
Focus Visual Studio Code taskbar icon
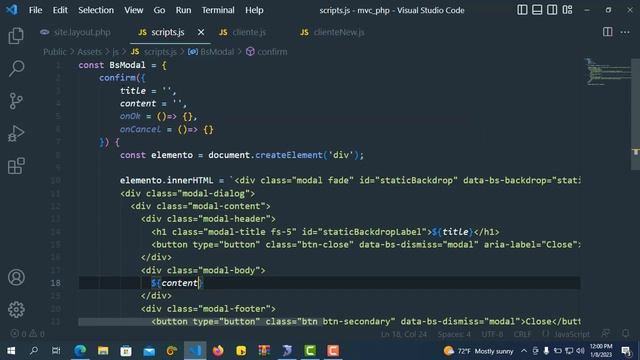tap(195, 351)
